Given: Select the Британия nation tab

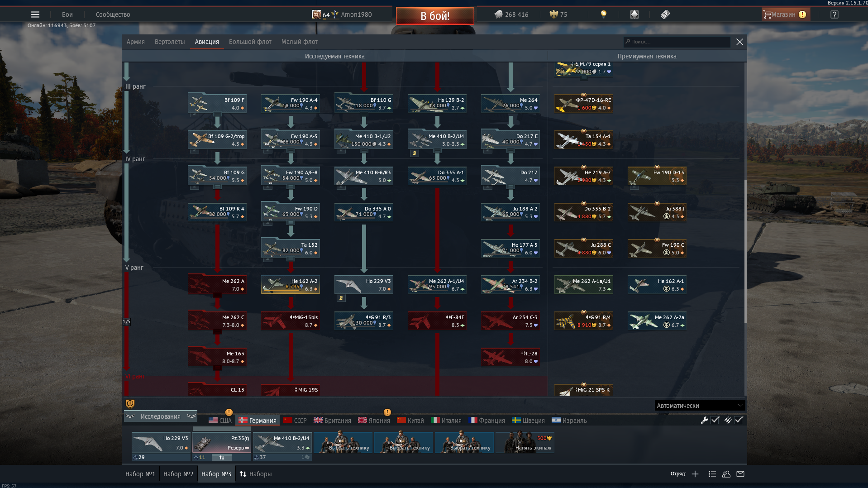Looking at the screenshot, I should (332, 421).
